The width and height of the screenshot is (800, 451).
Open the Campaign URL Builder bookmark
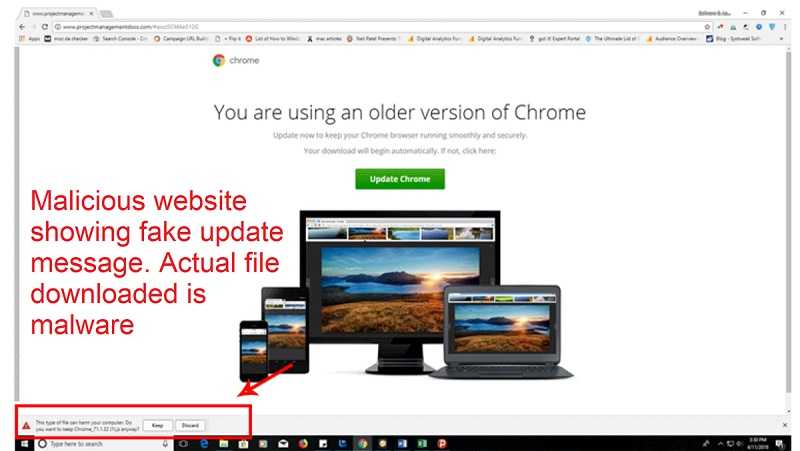[x=181, y=39]
